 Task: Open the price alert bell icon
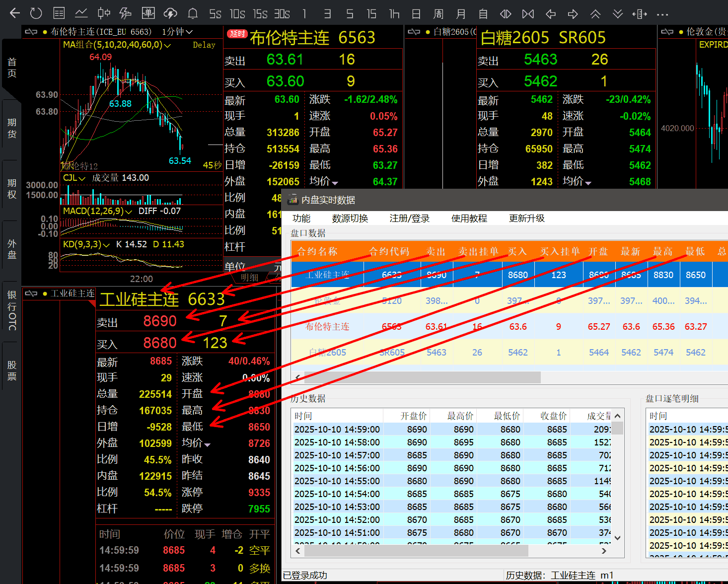193,13
